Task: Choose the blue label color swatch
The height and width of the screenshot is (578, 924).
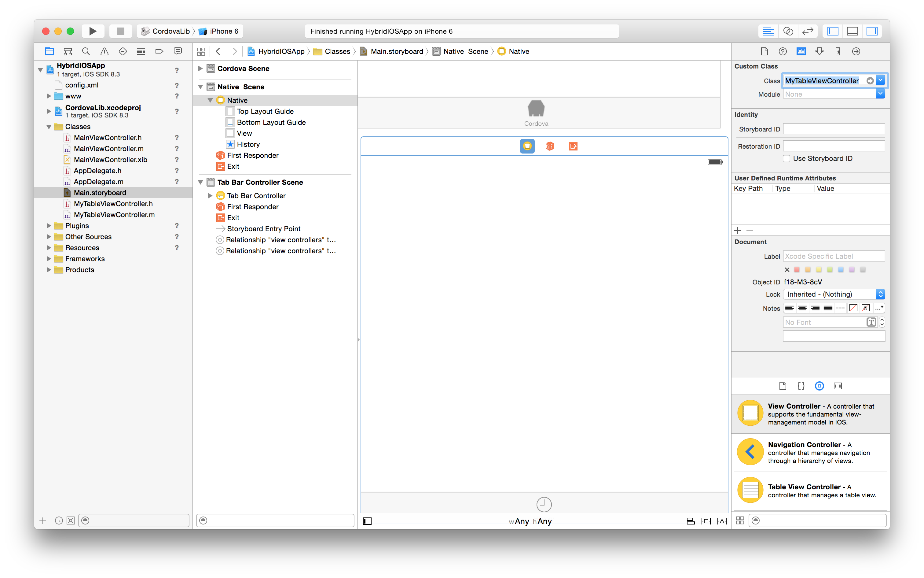Action: [x=841, y=269]
